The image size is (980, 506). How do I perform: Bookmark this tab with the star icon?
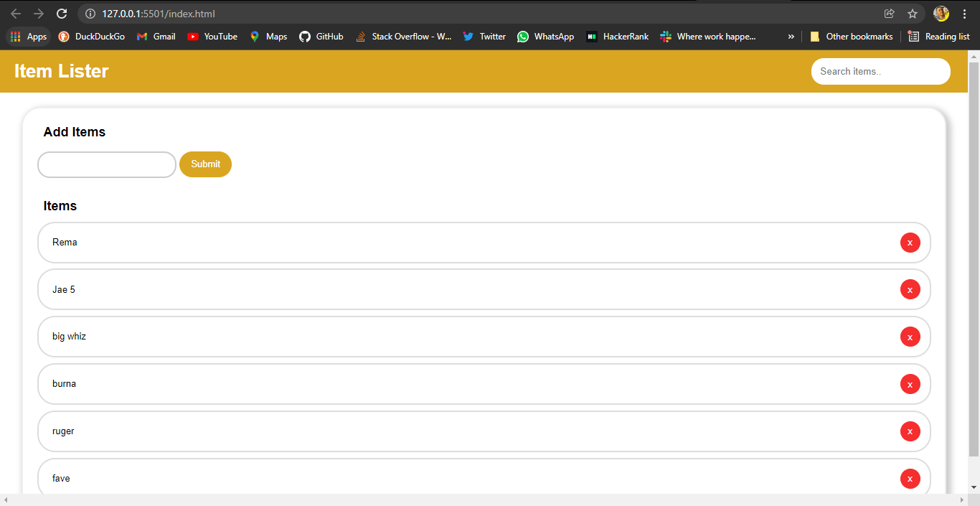pyautogui.click(x=913, y=14)
